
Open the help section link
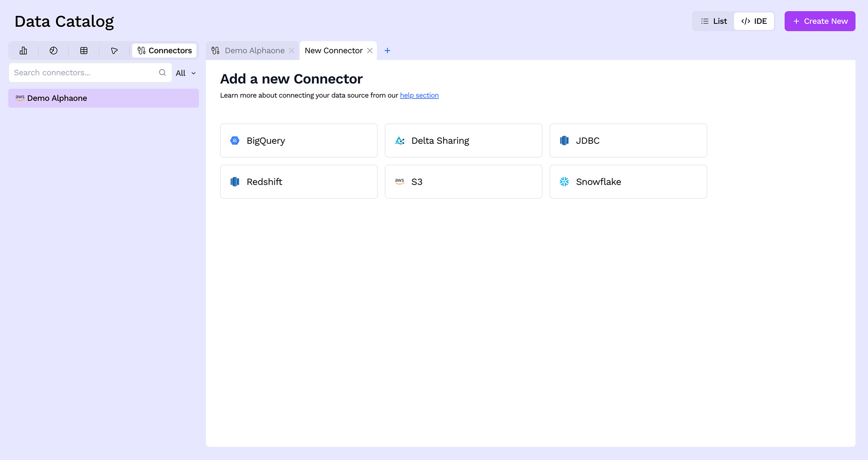point(419,95)
